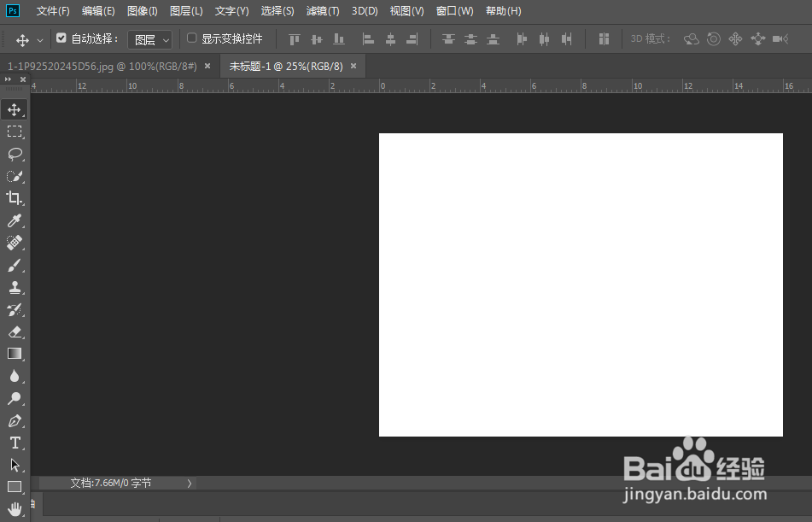Select the Blur tool
This screenshot has height=522, width=812.
pyautogui.click(x=15, y=377)
